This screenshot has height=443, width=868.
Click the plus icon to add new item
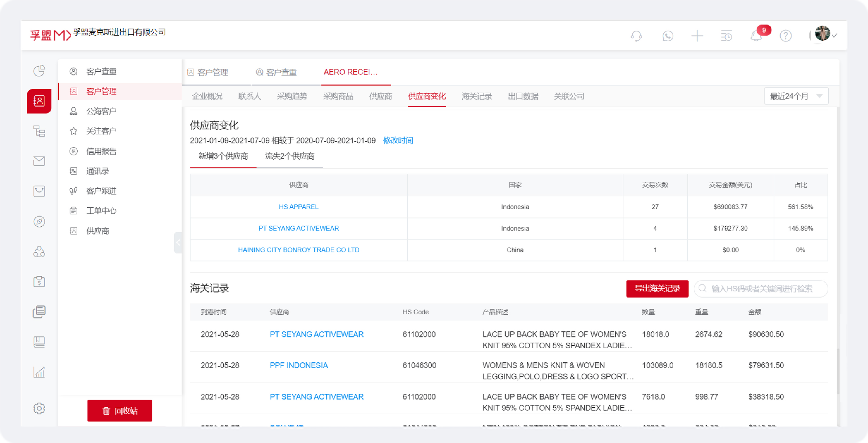[x=697, y=36]
